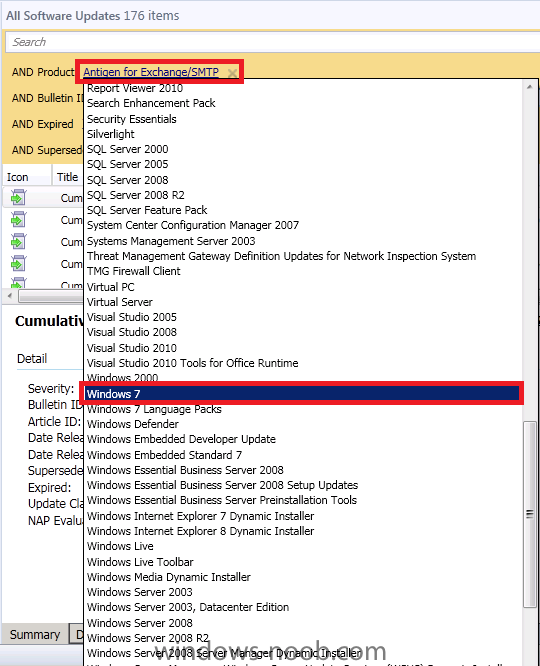This screenshot has height=666, width=540.
Task: Select plain Windows Server 2003 entry
Action: pyautogui.click(x=140, y=592)
